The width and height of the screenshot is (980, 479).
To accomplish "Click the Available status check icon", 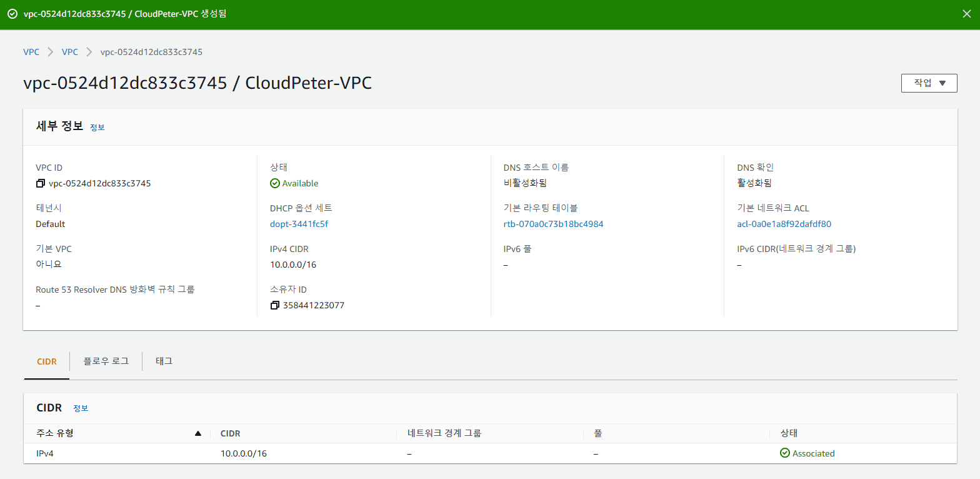I will [274, 184].
